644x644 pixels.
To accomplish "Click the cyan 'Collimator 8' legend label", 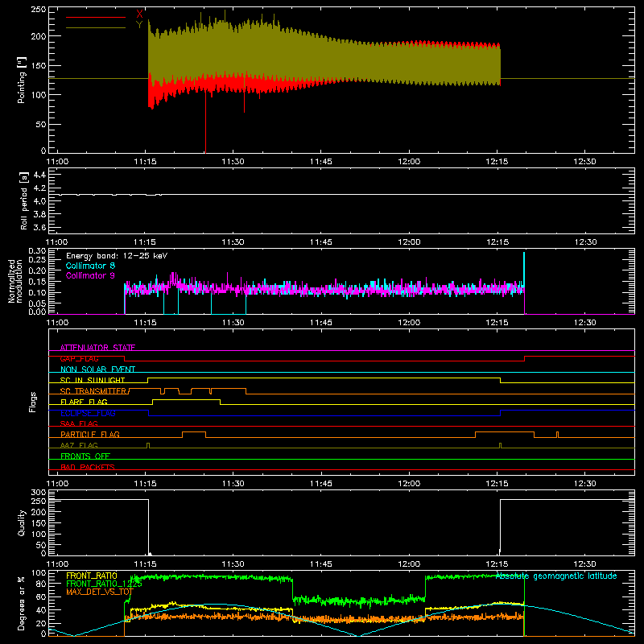I will (x=90, y=266).
